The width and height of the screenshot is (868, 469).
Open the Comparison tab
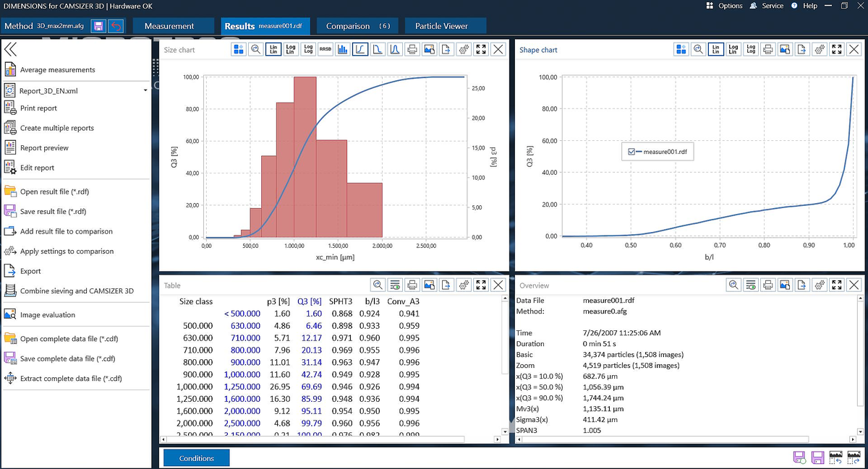click(x=357, y=26)
